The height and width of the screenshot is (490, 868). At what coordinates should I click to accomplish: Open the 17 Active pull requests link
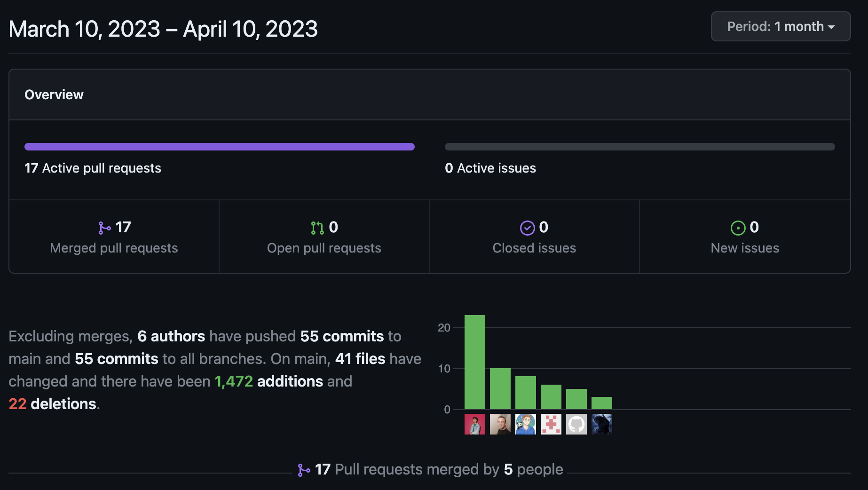point(92,168)
